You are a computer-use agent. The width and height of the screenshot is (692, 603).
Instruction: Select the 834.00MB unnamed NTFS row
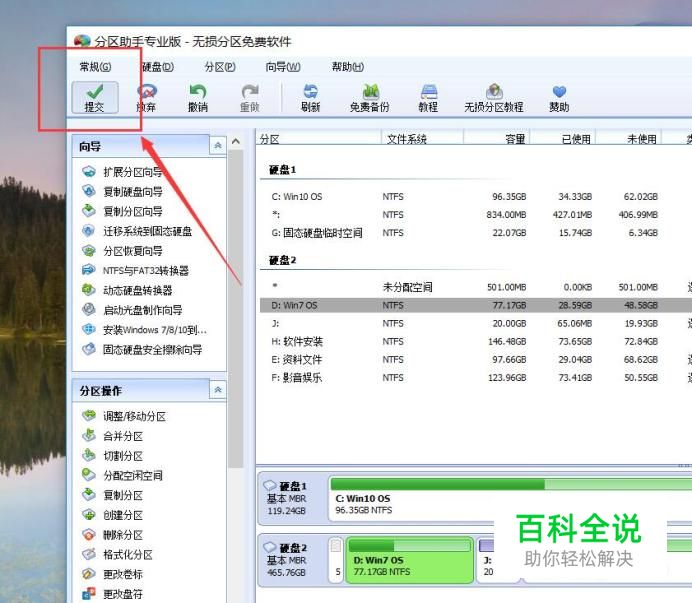click(476, 215)
